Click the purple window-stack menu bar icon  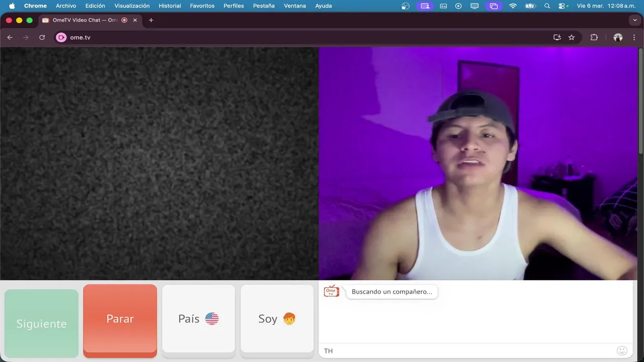coord(494,6)
